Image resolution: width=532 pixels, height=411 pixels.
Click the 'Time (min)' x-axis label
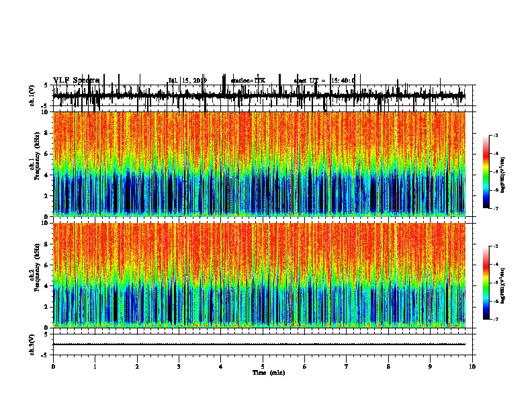pos(269,373)
